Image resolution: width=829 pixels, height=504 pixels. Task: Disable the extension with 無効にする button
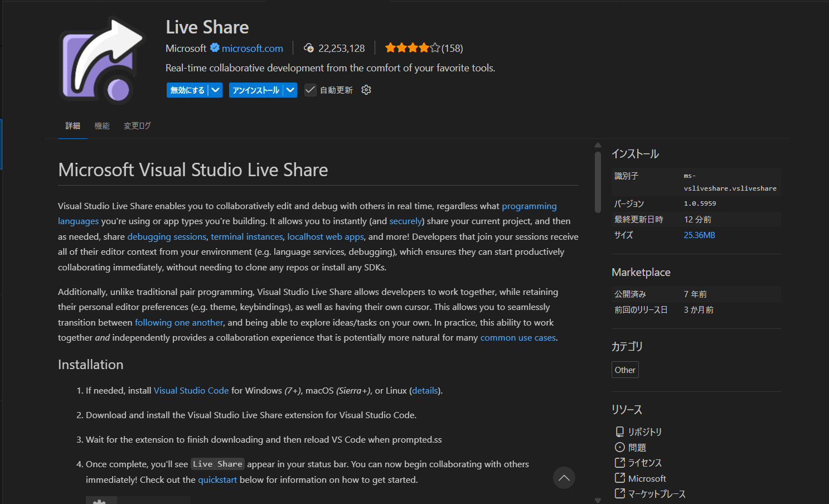point(187,90)
